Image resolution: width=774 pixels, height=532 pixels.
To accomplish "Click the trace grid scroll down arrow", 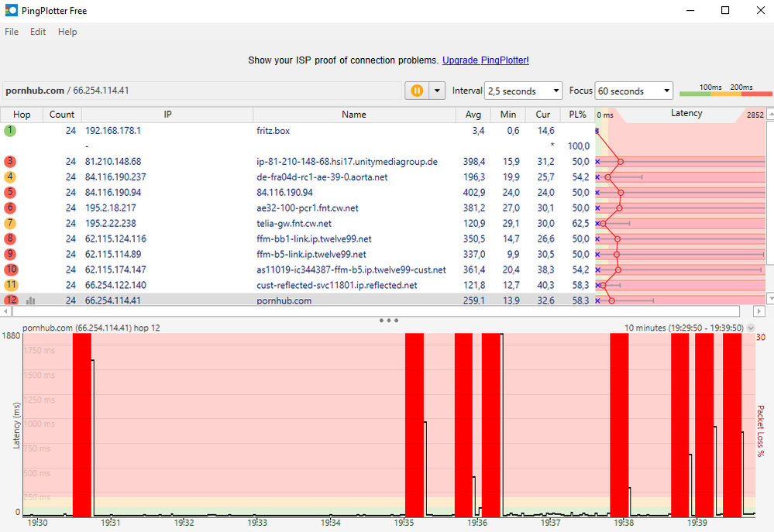I will [x=770, y=298].
